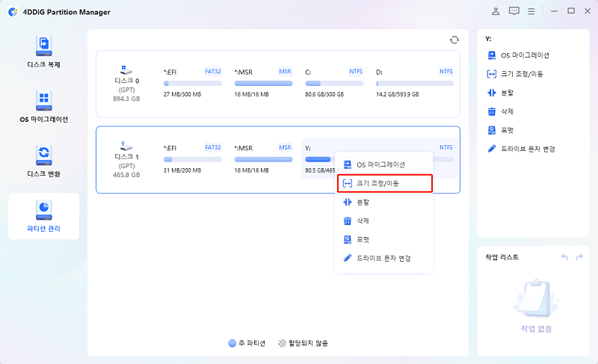
Task: Open OS 마이그레이션 in the left sidebar
Action: [44, 107]
